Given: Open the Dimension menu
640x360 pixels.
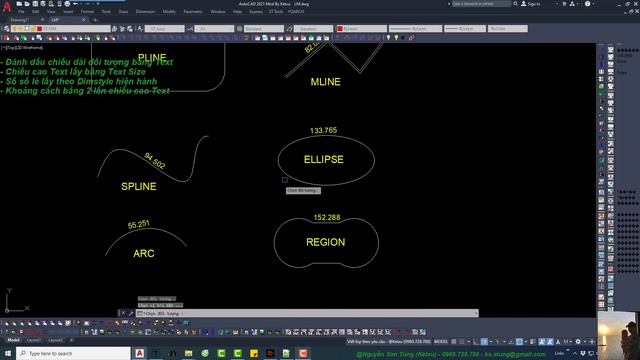Looking at the screenshot, I should (145, 12).
